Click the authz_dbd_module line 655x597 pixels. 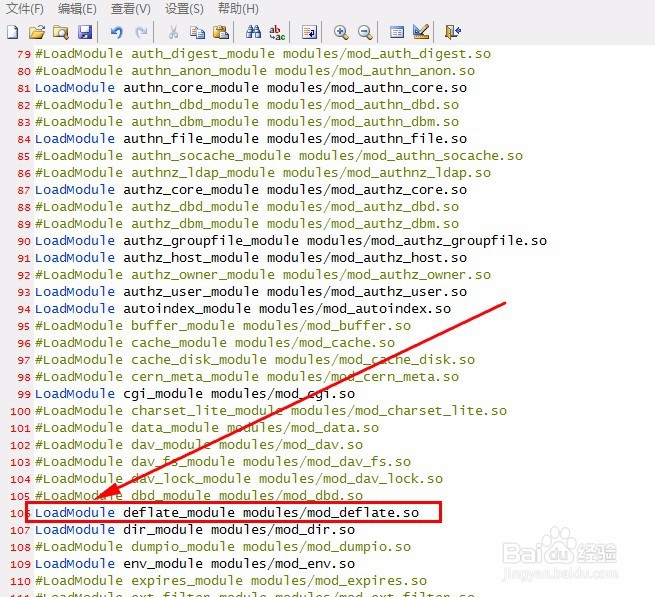point(247,207)
